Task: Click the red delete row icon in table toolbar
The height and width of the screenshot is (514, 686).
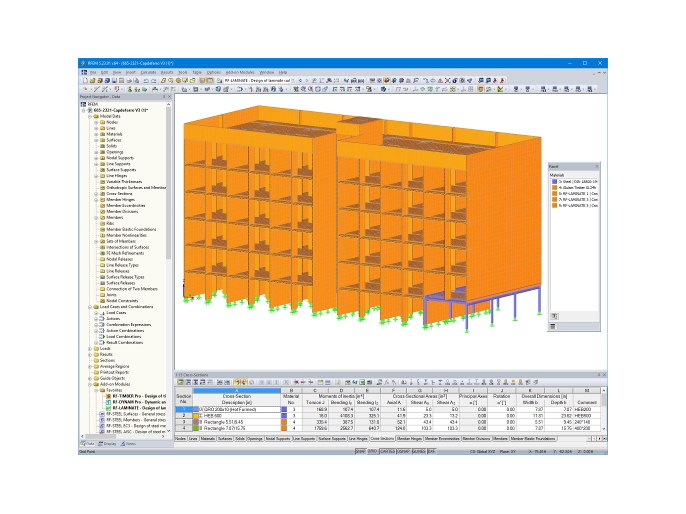Action: (x=296, y=382)
